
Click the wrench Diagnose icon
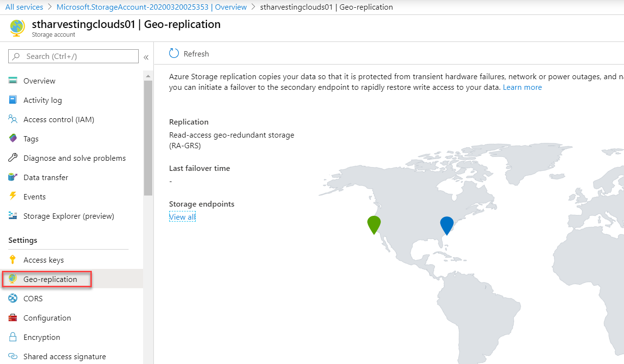coord(13,158)
